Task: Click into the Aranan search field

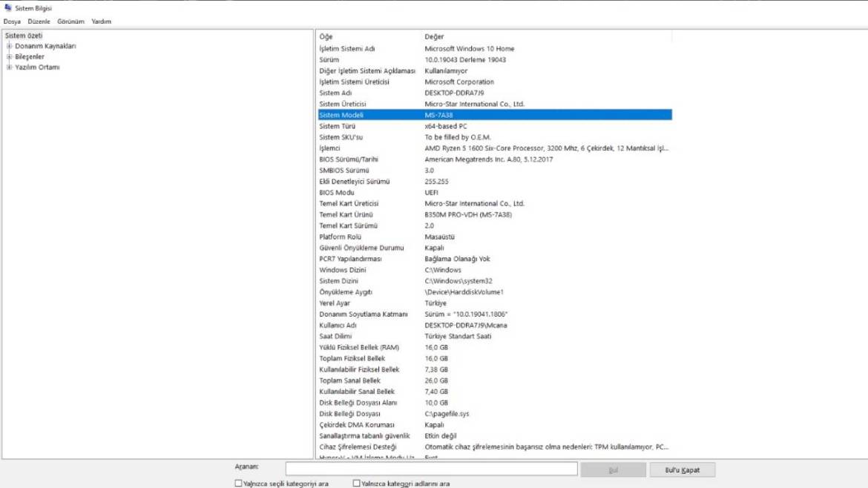Action: [x=431, y=469]
